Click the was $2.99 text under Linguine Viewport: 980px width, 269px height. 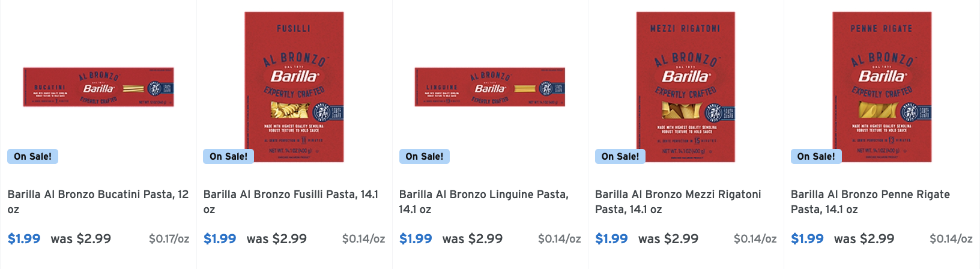(473, 239)
